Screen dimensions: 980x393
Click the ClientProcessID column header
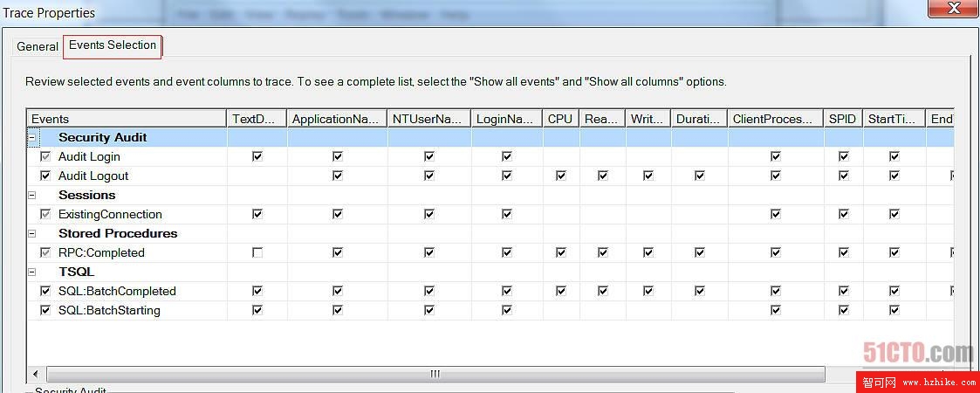(776, 119)
